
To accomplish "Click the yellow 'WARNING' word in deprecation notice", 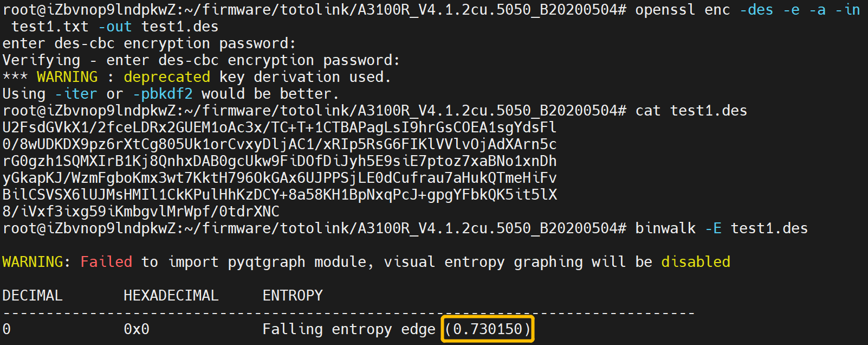I will (67, 77).
